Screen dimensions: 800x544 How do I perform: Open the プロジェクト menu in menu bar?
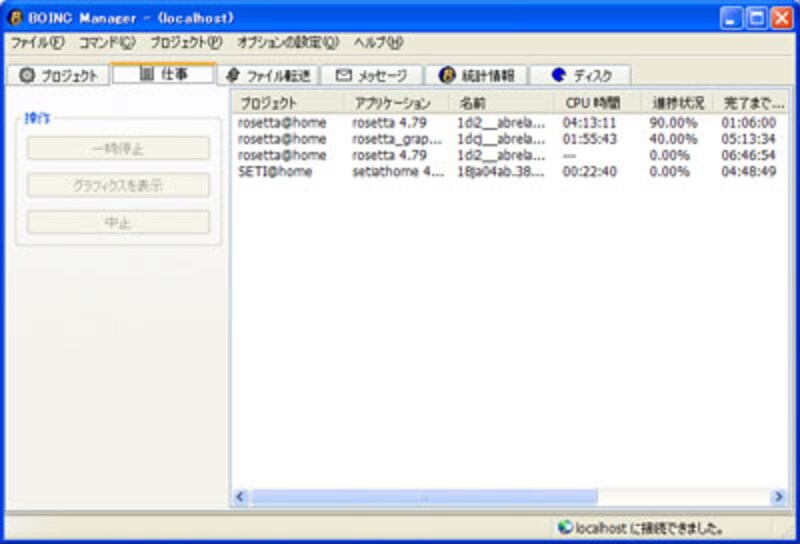click(186, 42)
